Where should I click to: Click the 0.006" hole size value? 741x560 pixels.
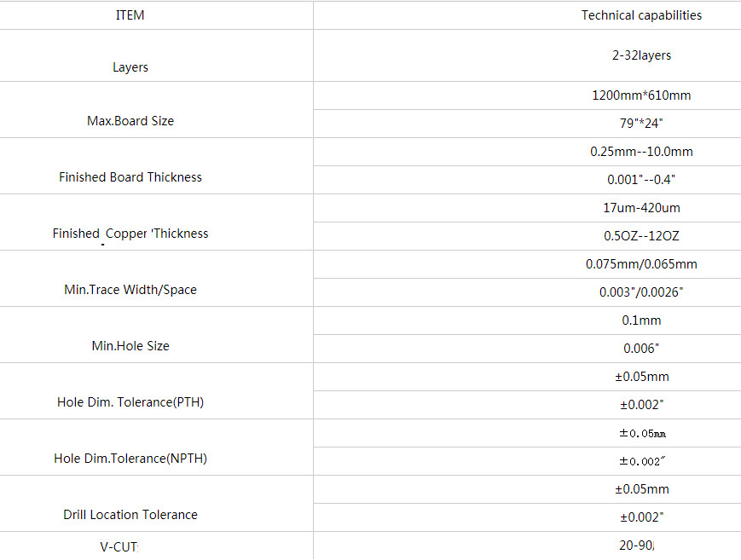(x=641, y=349)
